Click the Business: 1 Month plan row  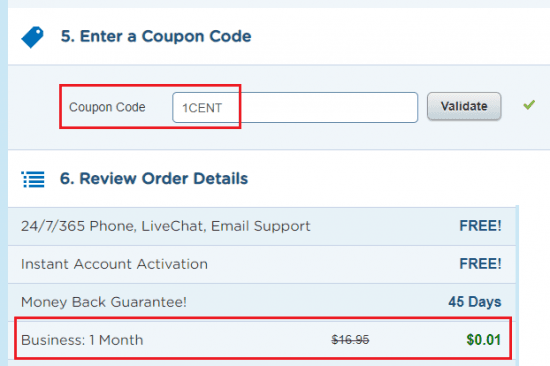point(263,340)
